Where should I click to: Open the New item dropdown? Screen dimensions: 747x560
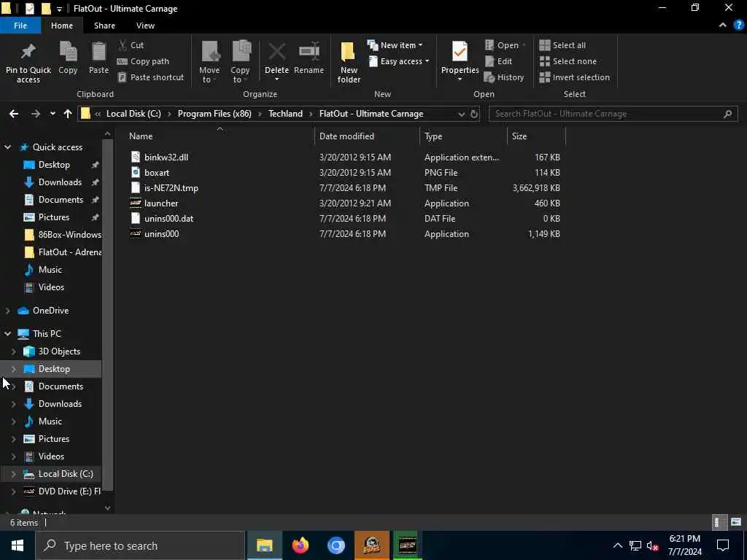[395, 45]
